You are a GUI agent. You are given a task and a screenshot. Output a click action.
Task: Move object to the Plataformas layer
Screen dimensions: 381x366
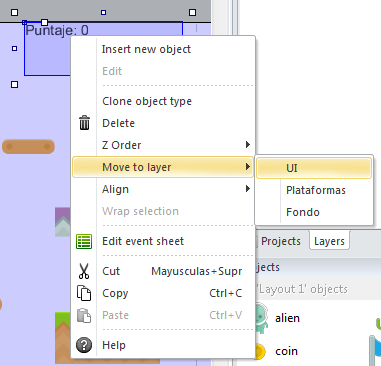[x=314, y=190]
